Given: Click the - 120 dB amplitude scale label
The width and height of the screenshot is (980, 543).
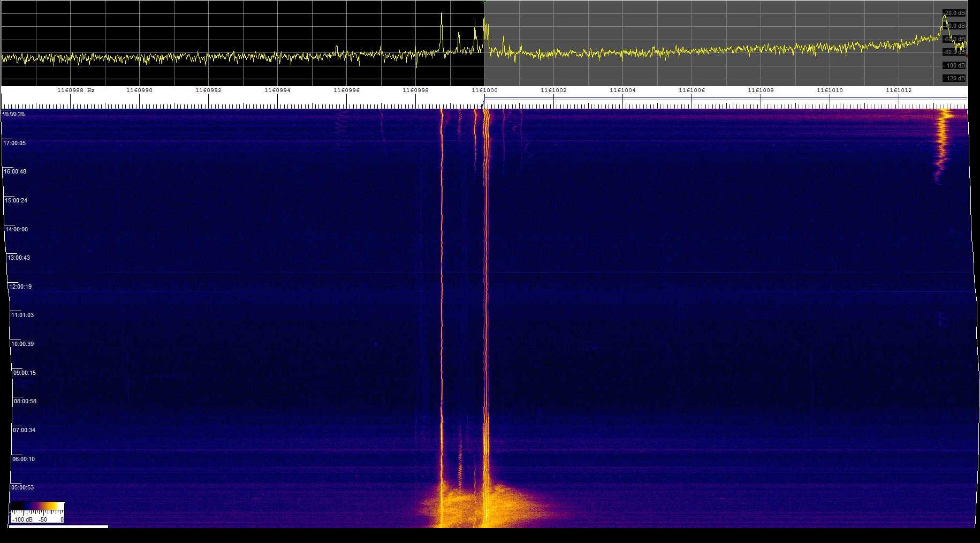Looking at the screenshot, I should (954, 78).
